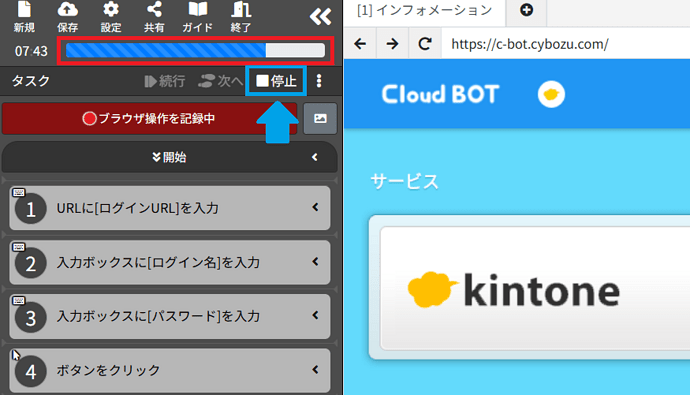Click the 共有 (Share) icon
Viewport: 690px width, 395px height.
click(x=154, y=17)
